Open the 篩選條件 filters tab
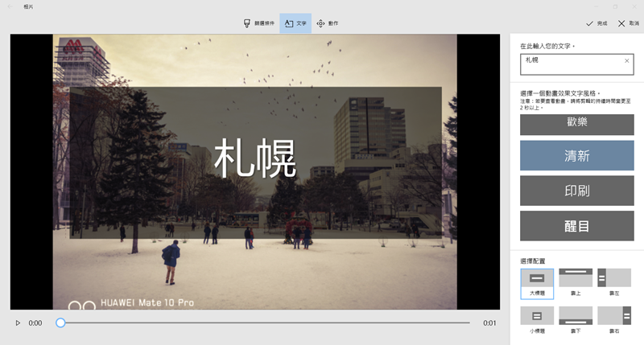Image resolution: width=644 pixels, height=345 pixels. [x=258, y=23]
